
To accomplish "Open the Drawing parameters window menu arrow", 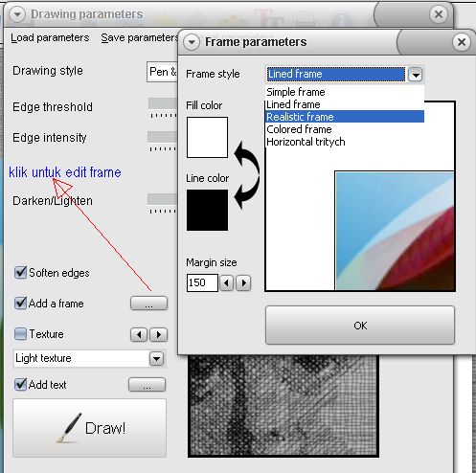I will pos(17,14).
